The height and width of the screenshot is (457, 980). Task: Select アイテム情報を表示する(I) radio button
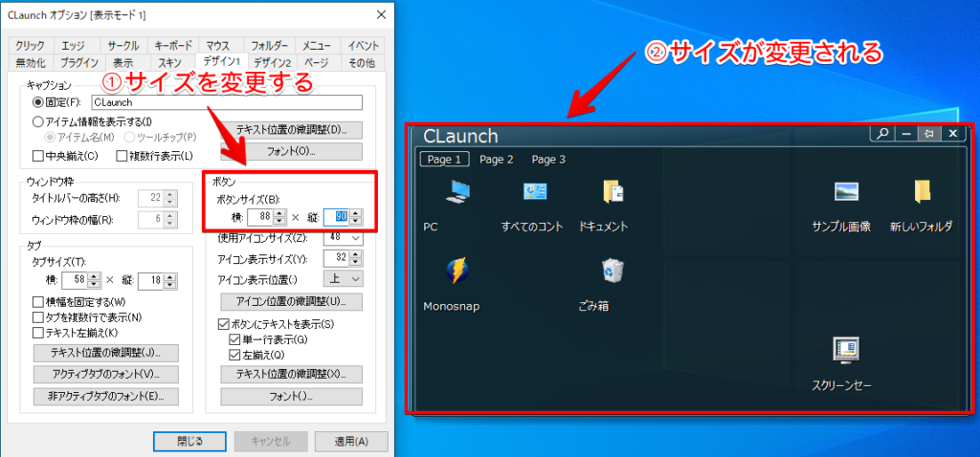[x=37, y=121]
